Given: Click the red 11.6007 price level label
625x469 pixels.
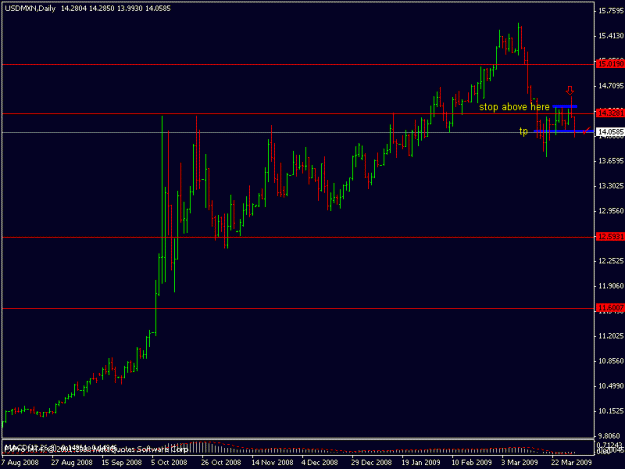Looking at the screenshot, I should (610, 308).
